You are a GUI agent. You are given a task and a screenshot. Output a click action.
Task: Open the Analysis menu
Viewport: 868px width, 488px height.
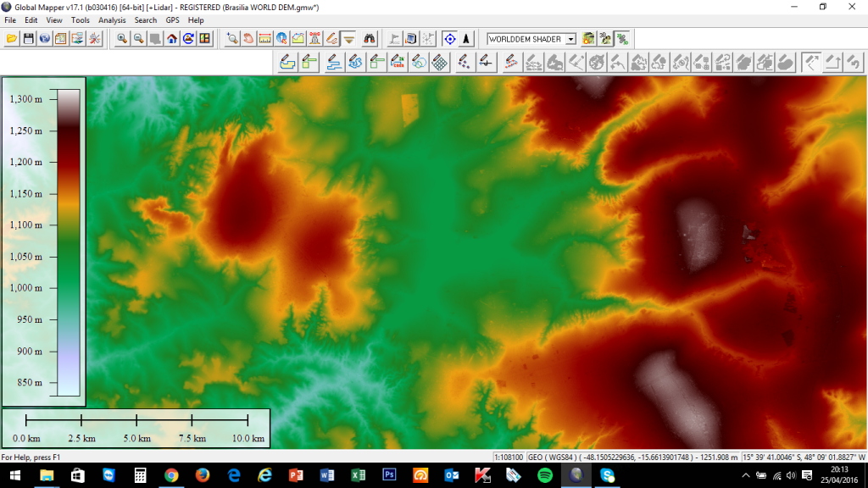112,20
